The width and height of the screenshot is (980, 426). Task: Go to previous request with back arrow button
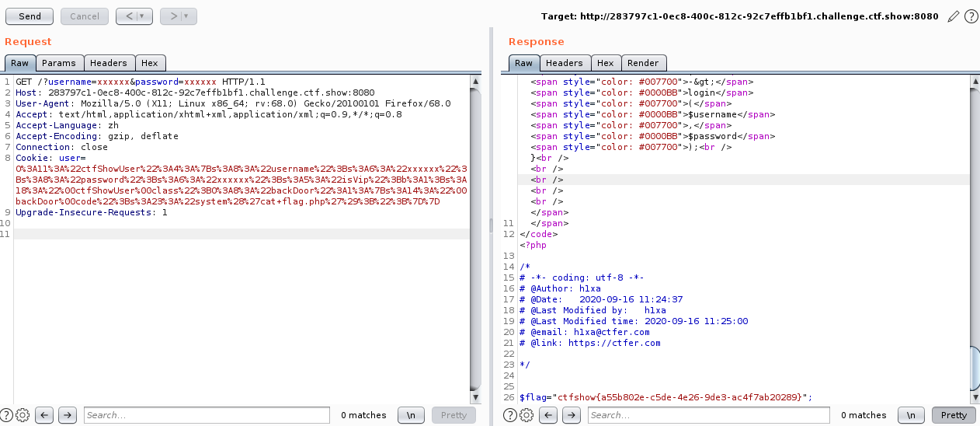134,16
